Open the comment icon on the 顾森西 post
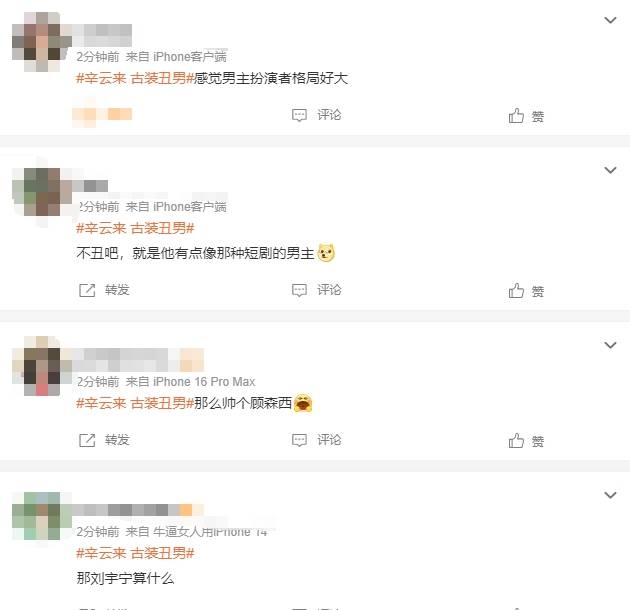The height and width of the screenshot is (610, 630). pos(299,440)
